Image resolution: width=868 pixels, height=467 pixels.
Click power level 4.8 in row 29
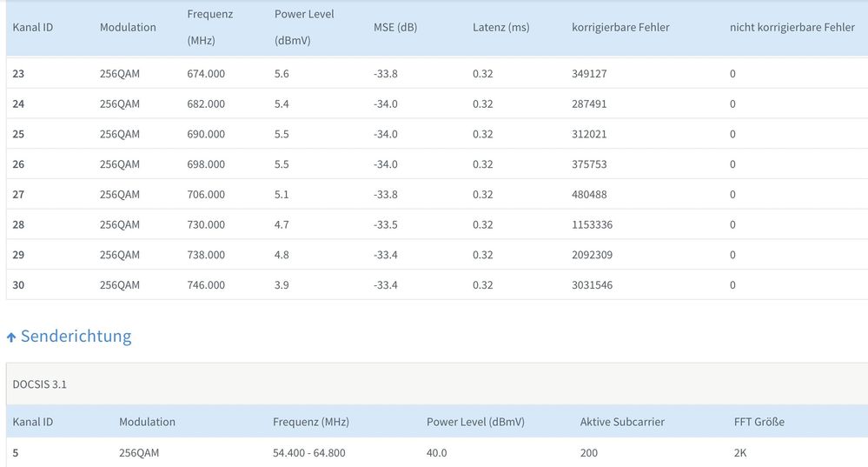[282, 255]
